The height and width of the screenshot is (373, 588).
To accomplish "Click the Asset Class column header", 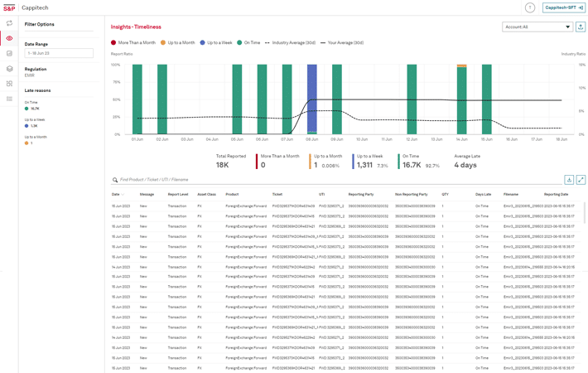I will [x=206, y=195].
